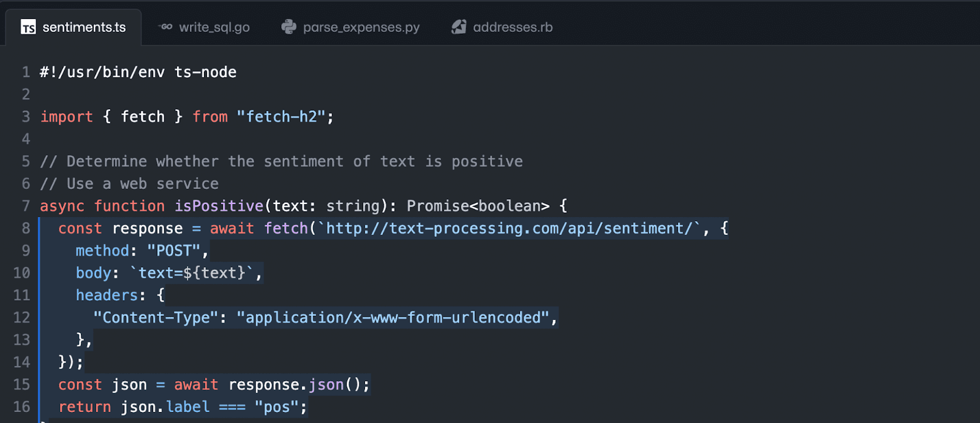
Task: Click the Ruby icon on addresses.rb tab
Action: coord(459,26)
